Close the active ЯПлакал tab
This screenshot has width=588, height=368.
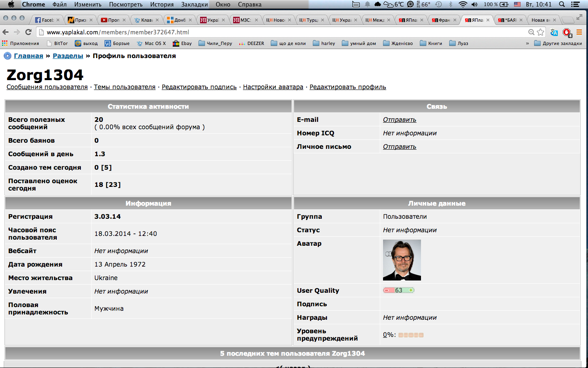[x=488, y=20]
